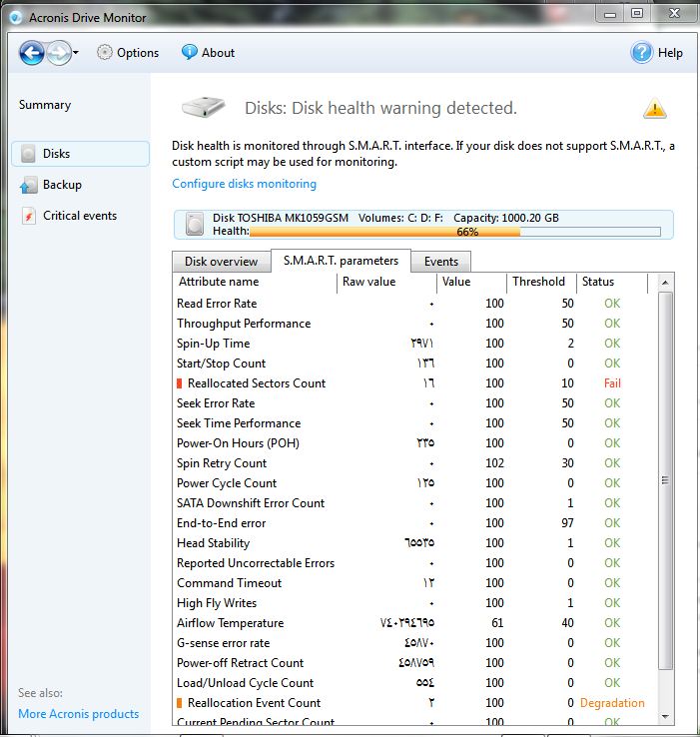Open More Acronis products link
Image resolution: width=700 pixels, height=737 pixels.
(79, 714)
